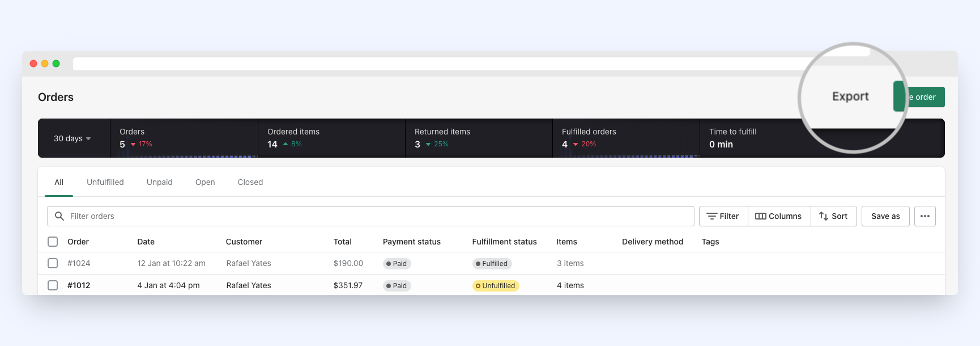Click the $190.00 total
The height and width of the screenshot is (346, 980).
click(348, 263)
